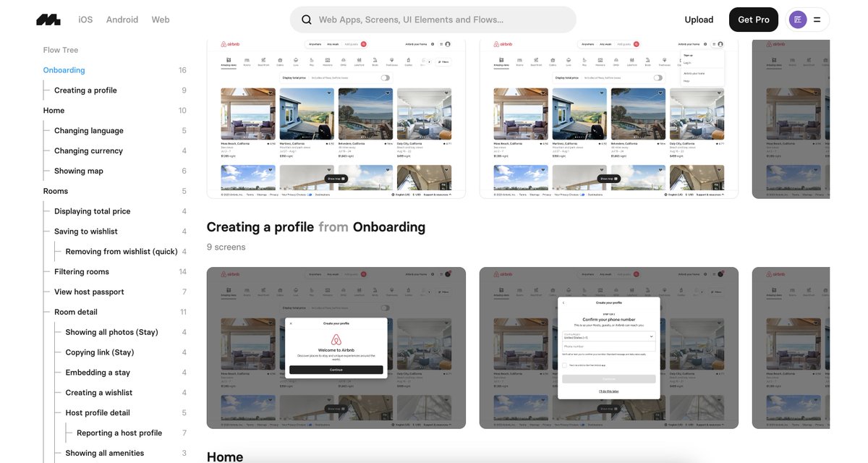
Task: Open Copying link (Stay) flow
Action: coord(100,352)
